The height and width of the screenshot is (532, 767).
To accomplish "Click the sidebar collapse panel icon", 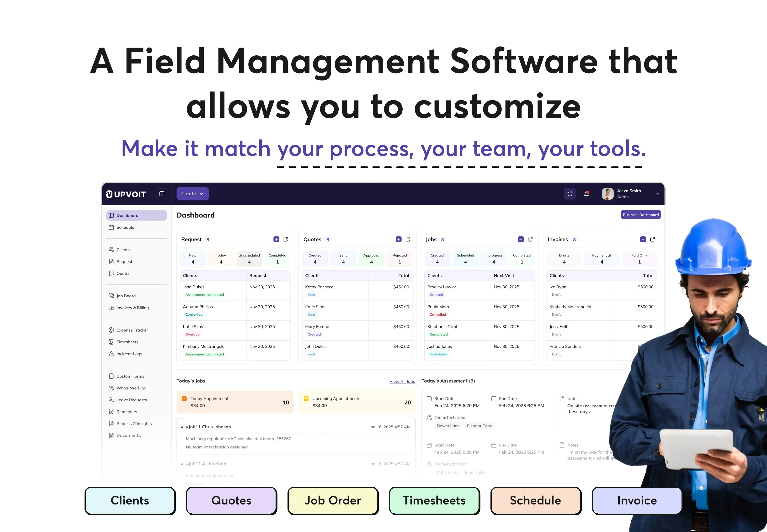I will tap(162, 194).
